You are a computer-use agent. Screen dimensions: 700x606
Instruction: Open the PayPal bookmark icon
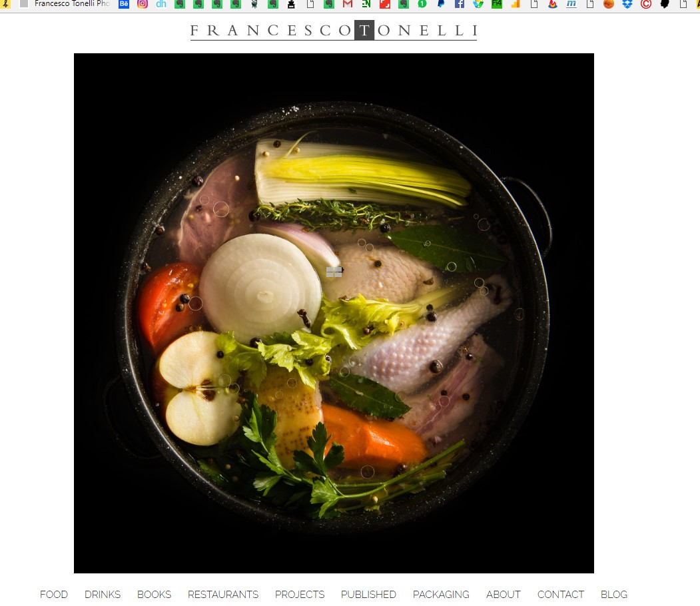click(x=441, y=4)
